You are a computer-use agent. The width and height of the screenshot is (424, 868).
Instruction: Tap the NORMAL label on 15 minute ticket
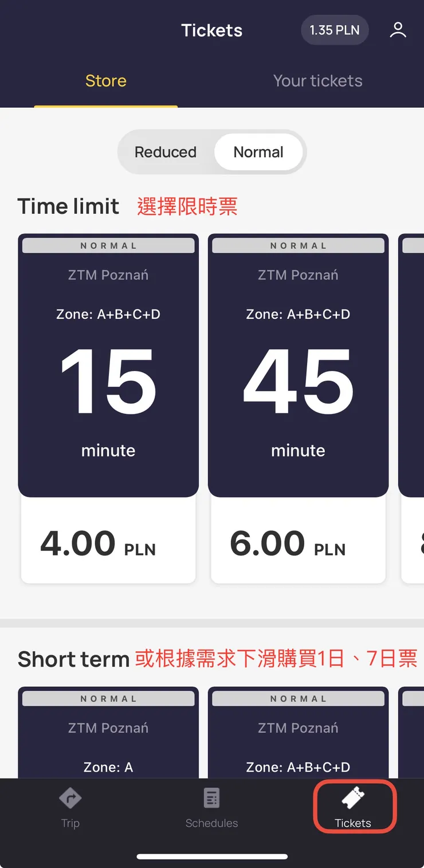pyautogui.click(x=108, y=245)
